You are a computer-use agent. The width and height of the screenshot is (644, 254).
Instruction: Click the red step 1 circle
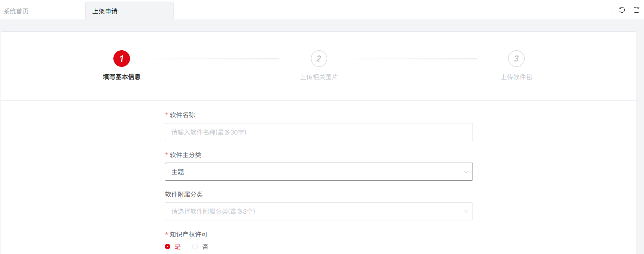[x=122, y=59]
